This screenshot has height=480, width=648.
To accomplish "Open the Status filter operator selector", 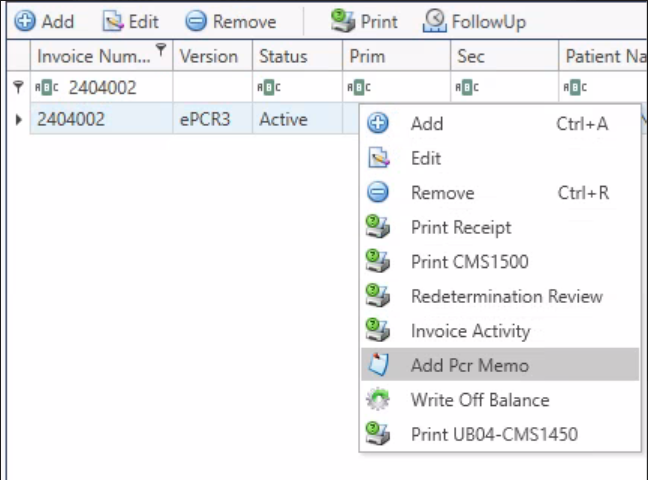I will pos(266,88).
